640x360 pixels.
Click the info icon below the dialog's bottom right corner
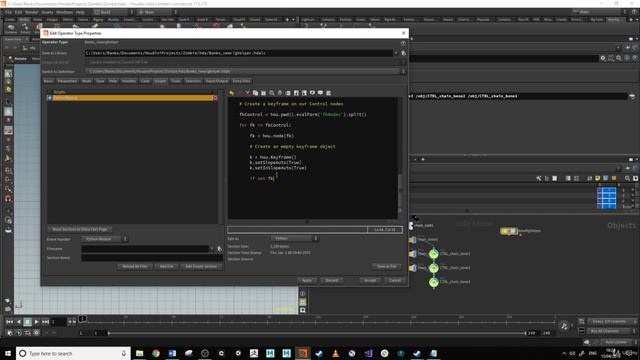pos(302,293)
